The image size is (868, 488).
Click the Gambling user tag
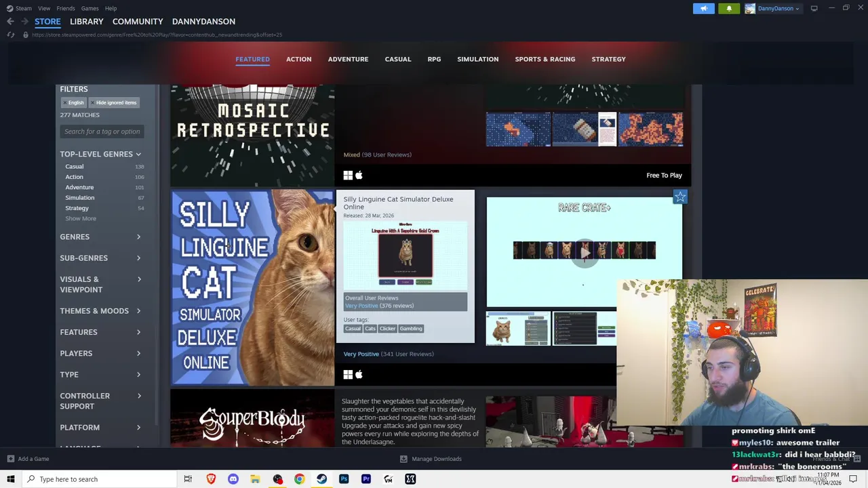click(411, 329)
